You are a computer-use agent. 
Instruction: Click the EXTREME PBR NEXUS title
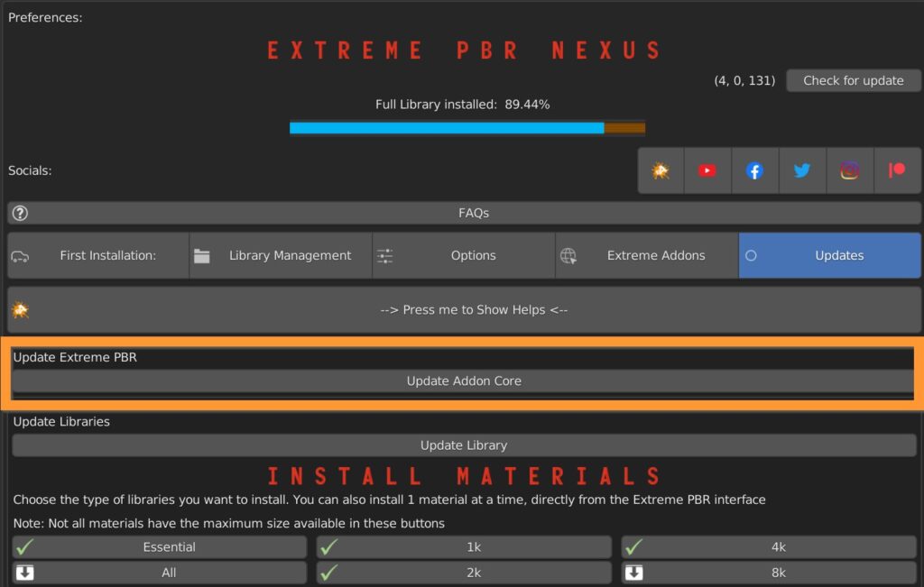(465, 50)
